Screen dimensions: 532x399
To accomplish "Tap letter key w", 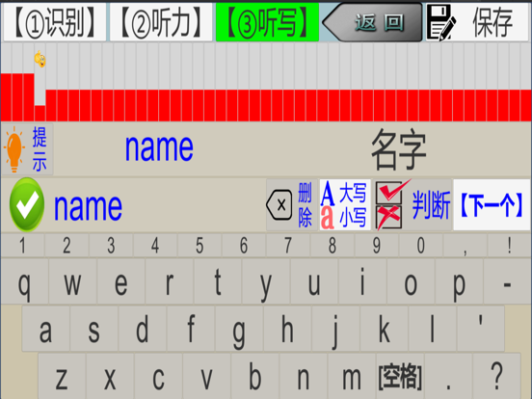I will pyautogui.click(x=73, y=281).
